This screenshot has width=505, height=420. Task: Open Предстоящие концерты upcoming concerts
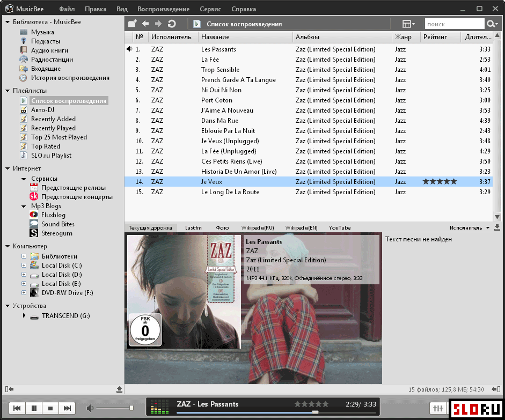[x=77, y=197]
